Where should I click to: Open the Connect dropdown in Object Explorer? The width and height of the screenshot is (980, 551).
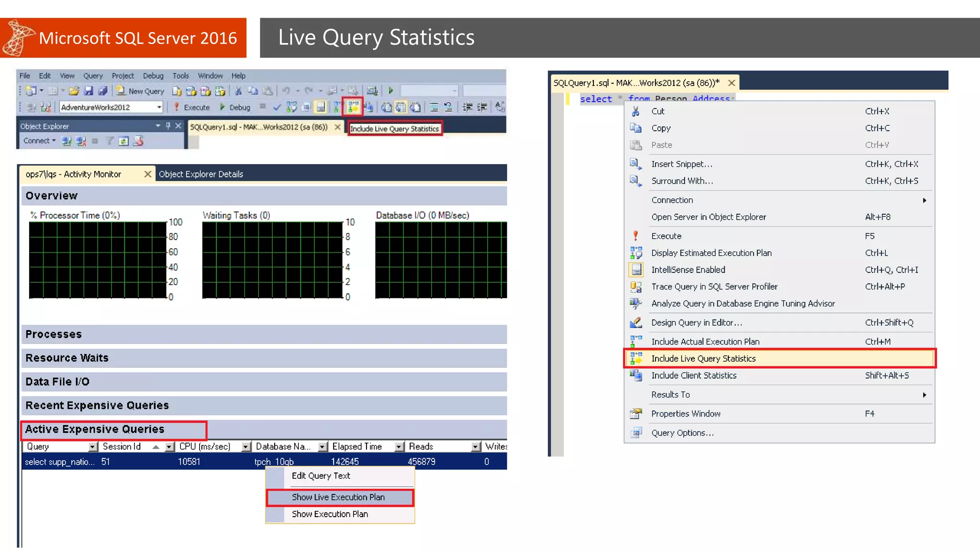click(x=40, y=141)
